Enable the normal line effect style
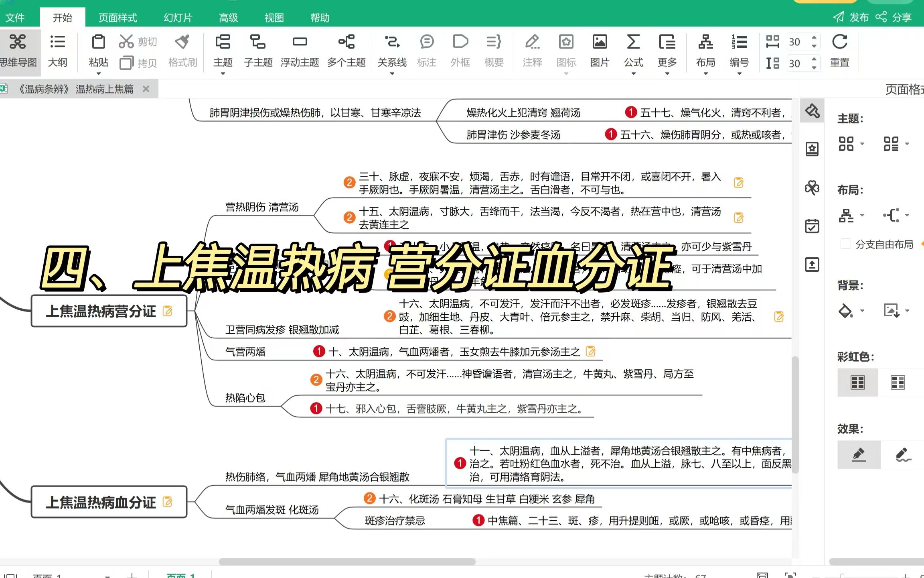924x578 pixels. [x=859, y=454]
